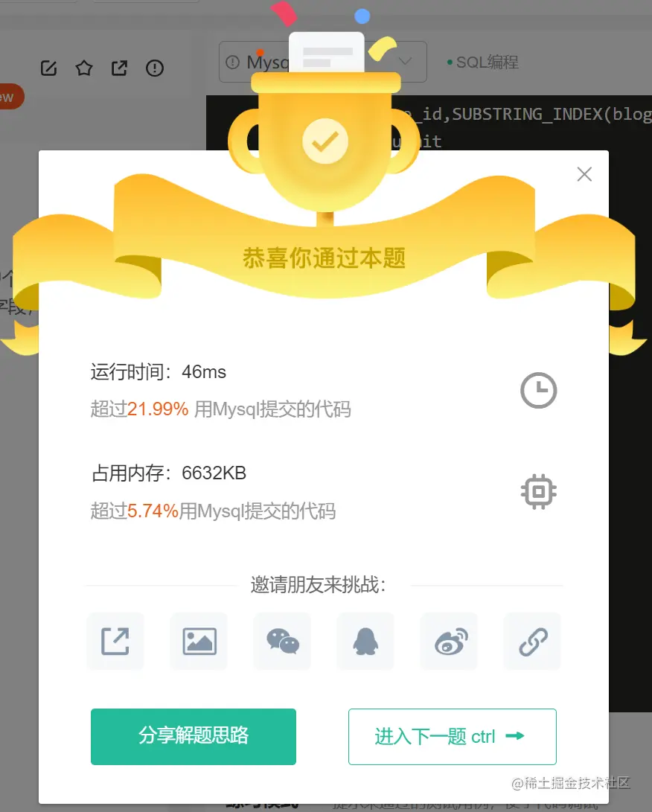Screen dimensions: 652x812
Task: Click the runtime clock icon
Action: pos(539,390)
